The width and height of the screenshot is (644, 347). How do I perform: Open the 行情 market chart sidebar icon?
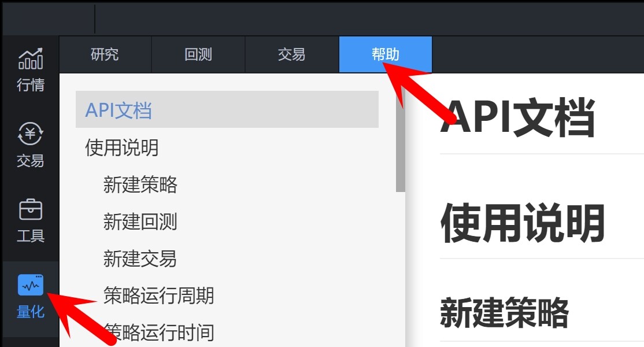(30, 69)
